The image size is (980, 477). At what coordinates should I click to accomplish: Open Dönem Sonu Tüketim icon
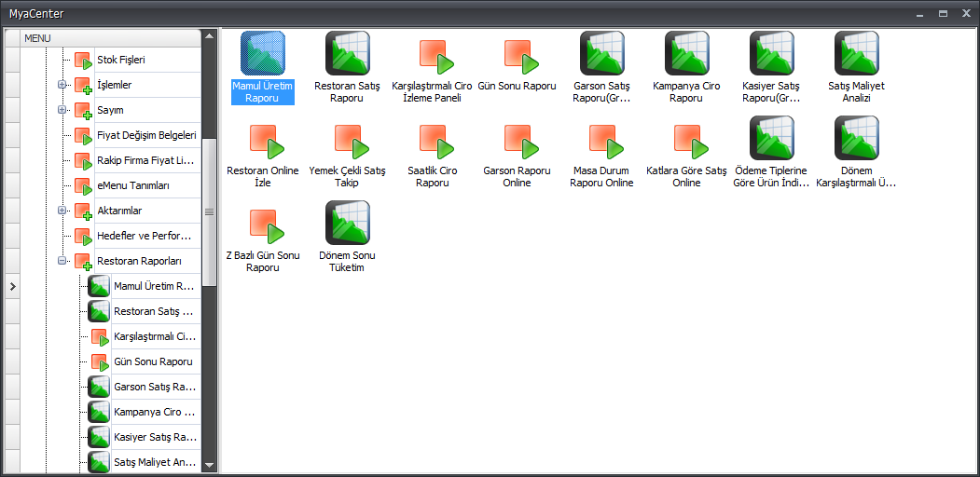(x=348, y=223)
